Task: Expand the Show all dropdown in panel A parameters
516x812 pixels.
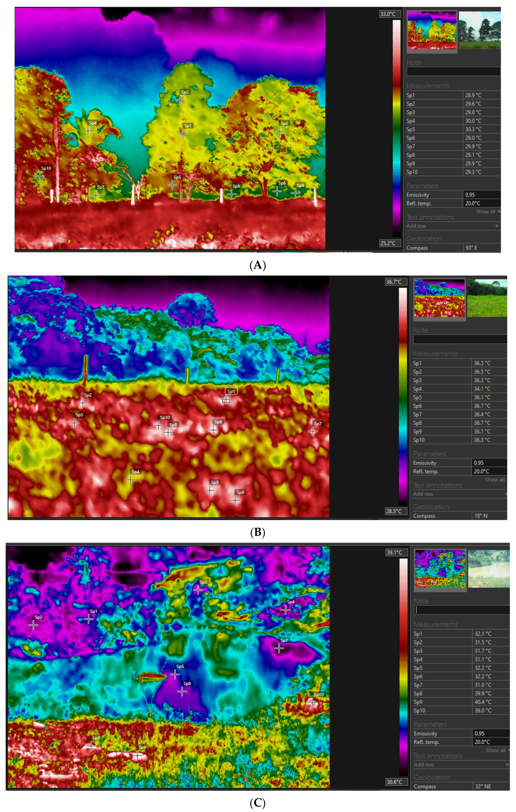Action: tap(488, 212)
